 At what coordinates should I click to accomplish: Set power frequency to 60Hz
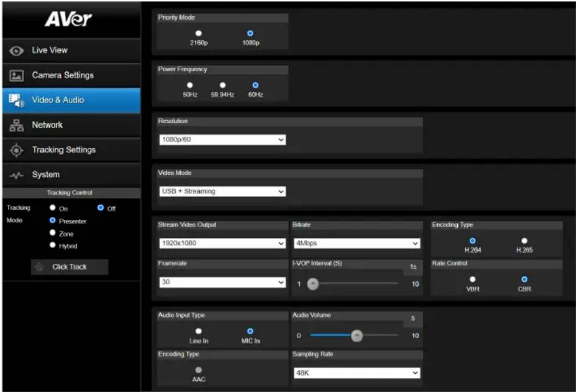point(256,85)
